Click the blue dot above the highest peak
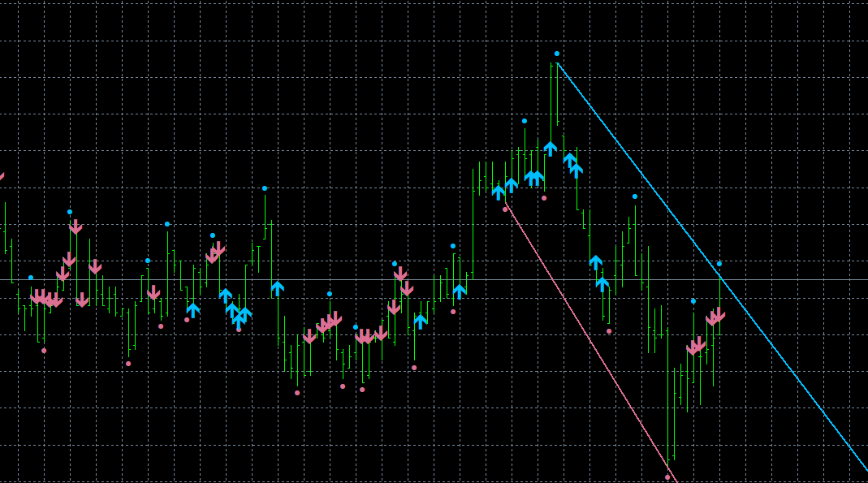The image size is (868, 483). (x=557, y=54)
